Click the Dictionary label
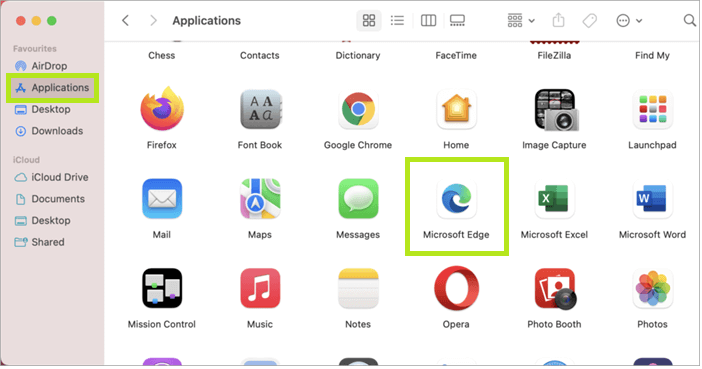The height and width of the screenshot is (369, 702). pyautogui.click(x=358, y=56)
